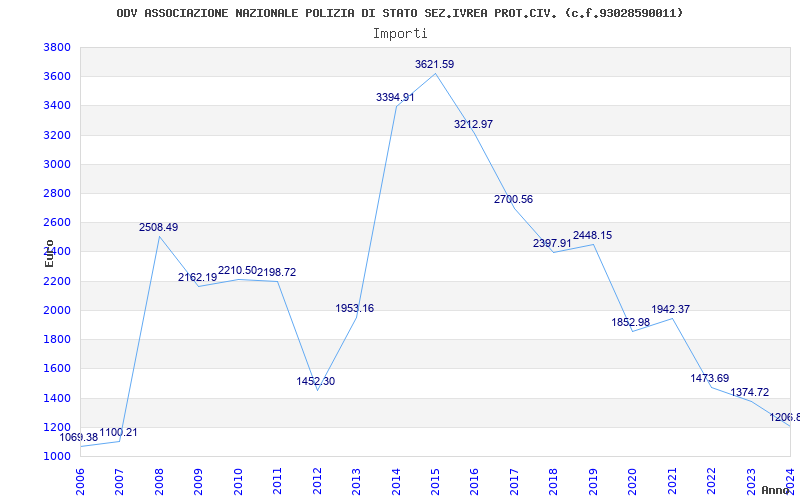Select data value 2448.15
Viewport: 800px width, 500px height.
(x=592, y=235)
